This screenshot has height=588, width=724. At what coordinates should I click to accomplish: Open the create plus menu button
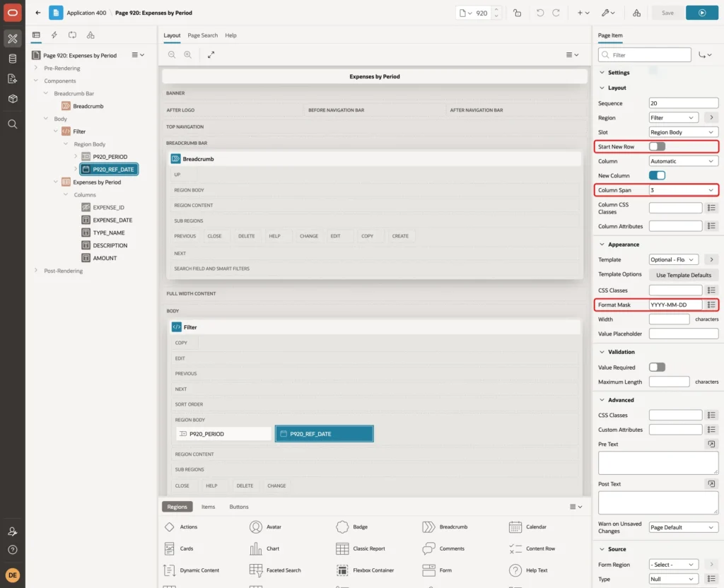pos(583,13)
